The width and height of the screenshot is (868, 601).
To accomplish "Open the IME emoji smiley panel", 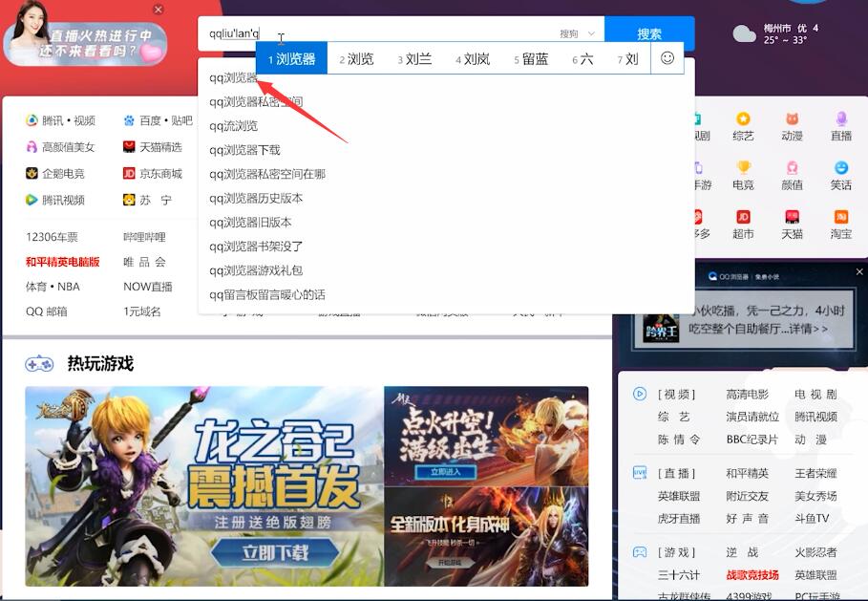I will coord(667,58).
